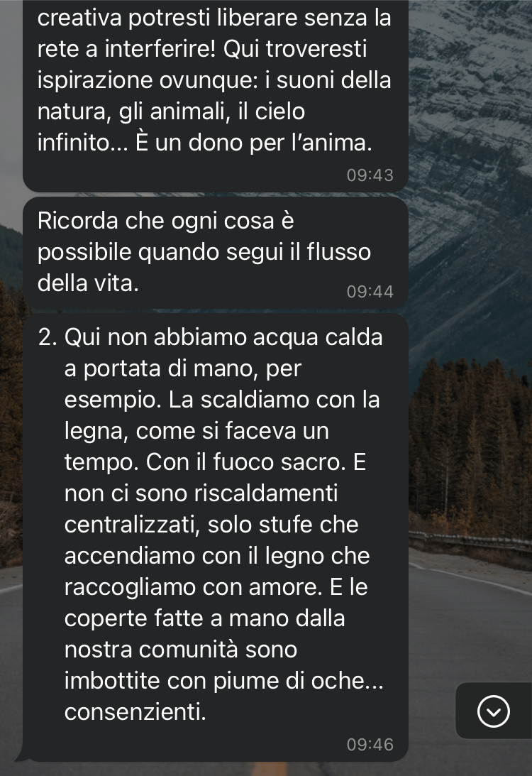Screen dimensions: 532x776
Task: Tap the phrase 'Con il fuoco sacro'
Action: pos(245,462)
